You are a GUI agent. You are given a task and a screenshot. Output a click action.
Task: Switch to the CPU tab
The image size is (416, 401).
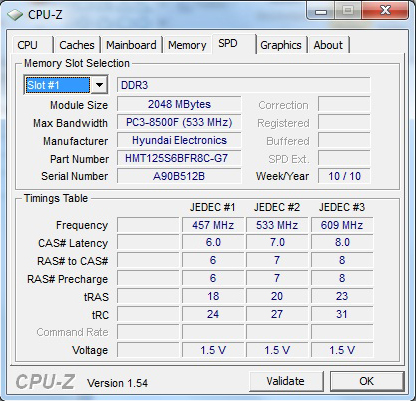[28, 45]
